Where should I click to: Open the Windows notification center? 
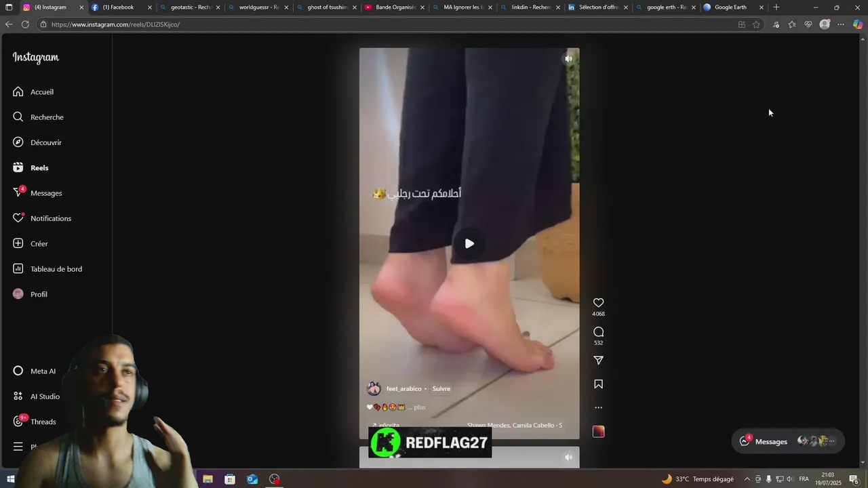pyautogui.click(x=854, y=479)
